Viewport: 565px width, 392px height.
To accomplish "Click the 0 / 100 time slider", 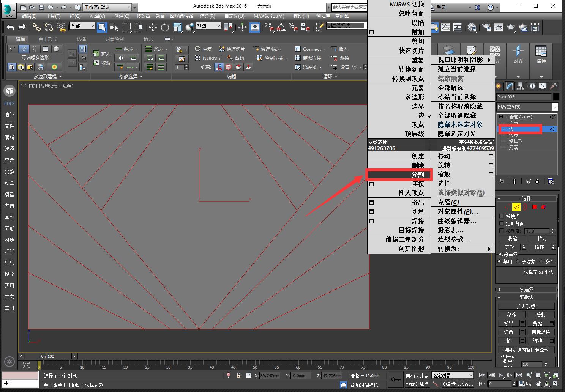I will pyautogui.click(x=48, y=356).
